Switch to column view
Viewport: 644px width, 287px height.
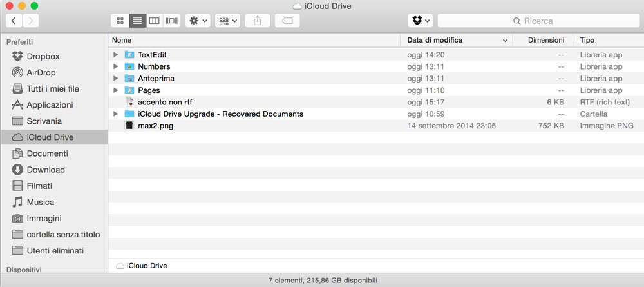[x=155, y=21]
